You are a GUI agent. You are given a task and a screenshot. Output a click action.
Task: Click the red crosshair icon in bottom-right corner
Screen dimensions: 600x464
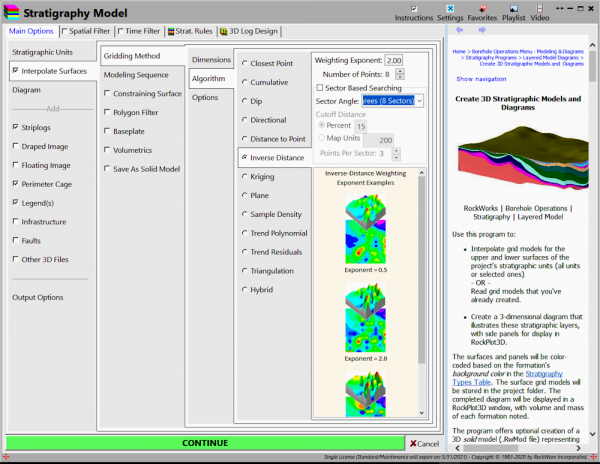[x=593, y=456]
